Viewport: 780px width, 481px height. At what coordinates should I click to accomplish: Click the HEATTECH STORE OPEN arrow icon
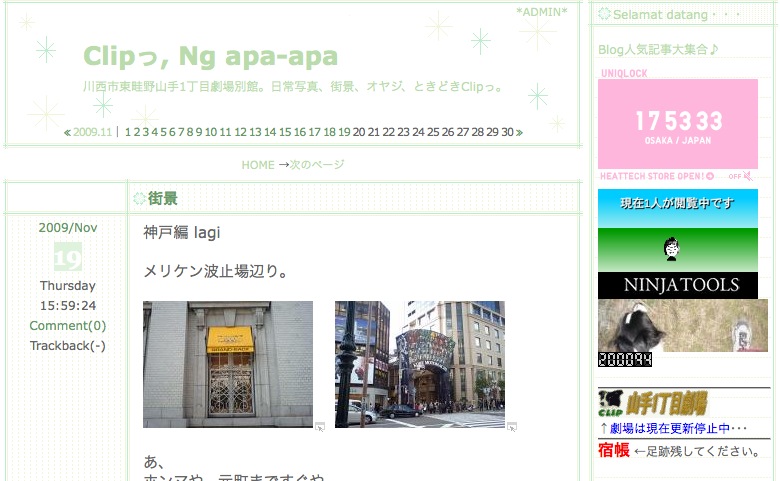pyautogui.click(x=710, y=176)
